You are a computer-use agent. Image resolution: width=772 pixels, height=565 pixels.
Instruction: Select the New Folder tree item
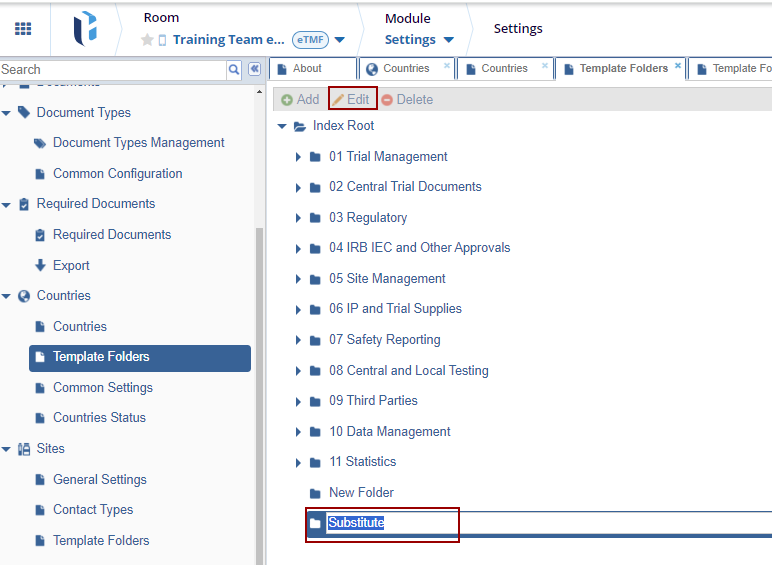(x=361, y=492)
